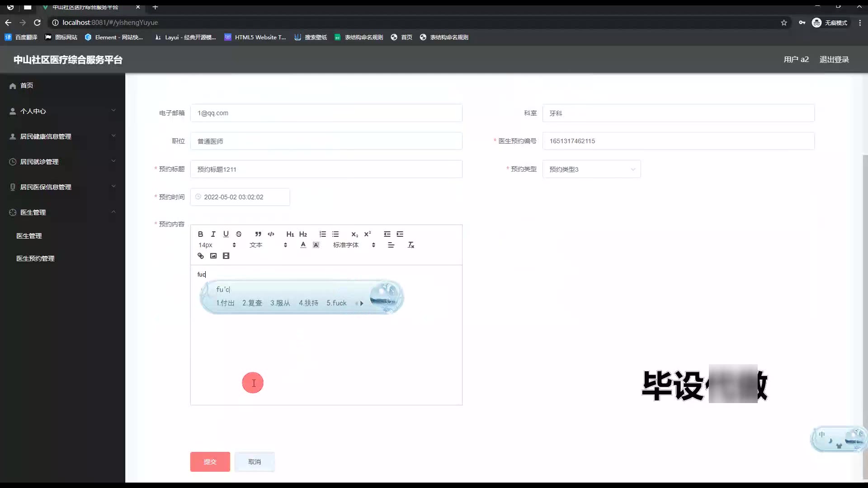
Task: Toggle underline formatting in the editor
Action: tap(226, 234)
